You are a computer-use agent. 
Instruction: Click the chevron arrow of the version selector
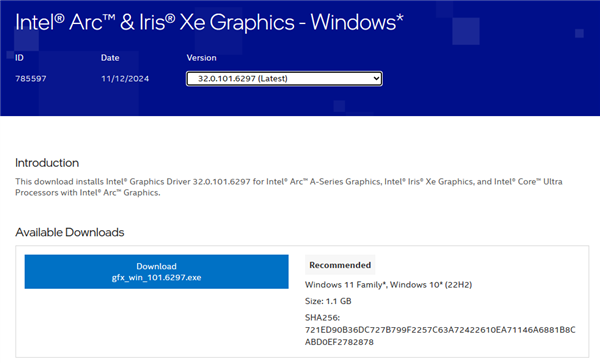pyautogui.click(x=376, y=78)
